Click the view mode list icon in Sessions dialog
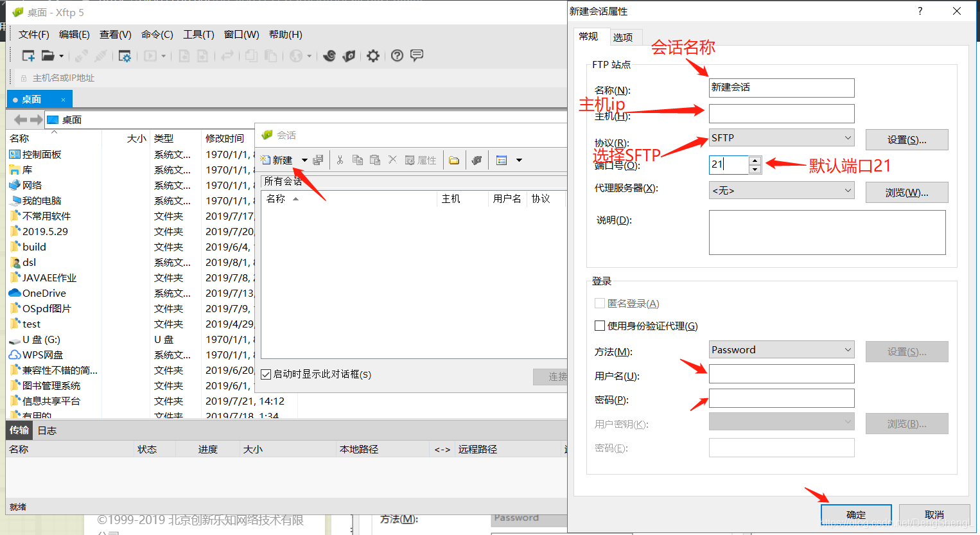This screenshot has height=535, width=980. tap(502, 160)
